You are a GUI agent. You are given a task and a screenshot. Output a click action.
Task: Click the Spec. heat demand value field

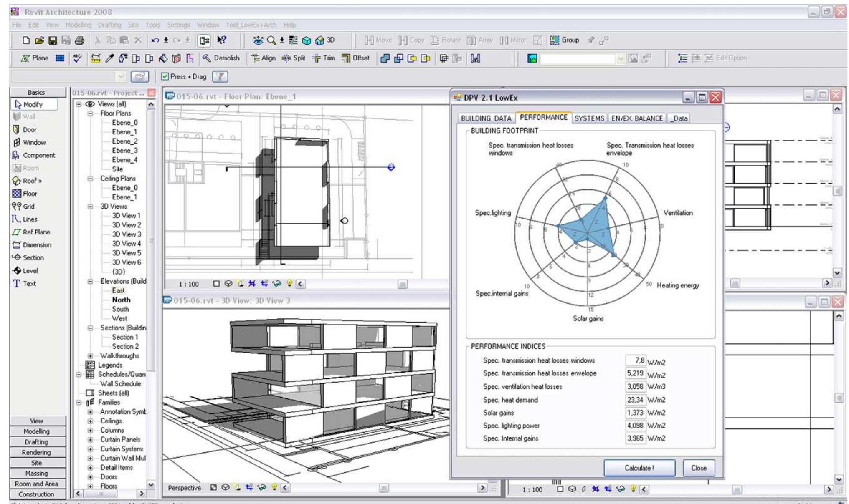(635, 400)
